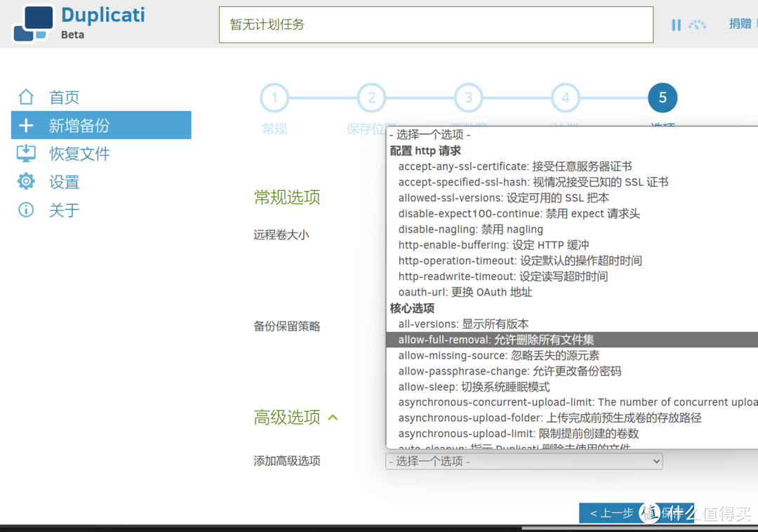758x532 pixels.
Task: Click the Duplicati logo icon
Action: click(x=32, y=23)
